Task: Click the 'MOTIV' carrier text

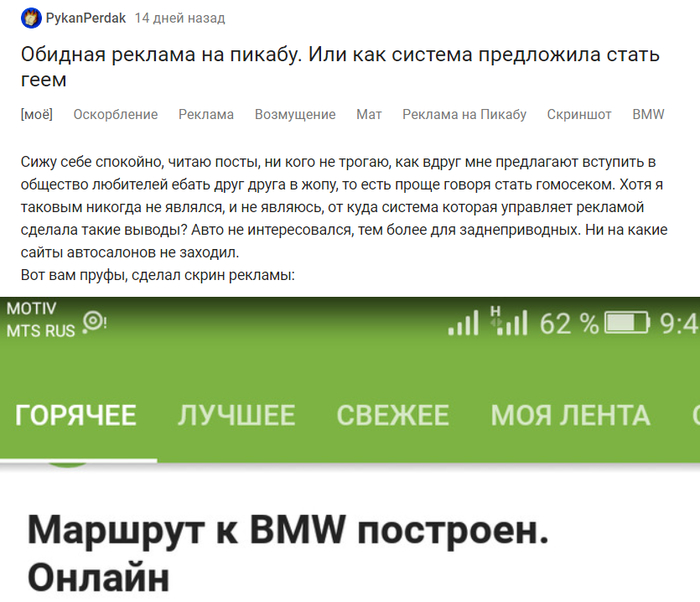Action: pos(31,309)
